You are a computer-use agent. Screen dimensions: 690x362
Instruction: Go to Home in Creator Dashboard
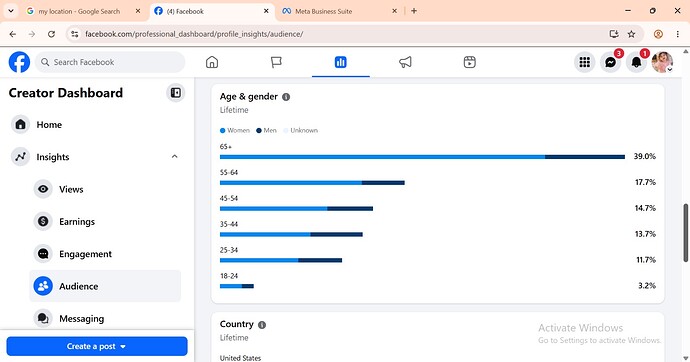coord(96,124)
